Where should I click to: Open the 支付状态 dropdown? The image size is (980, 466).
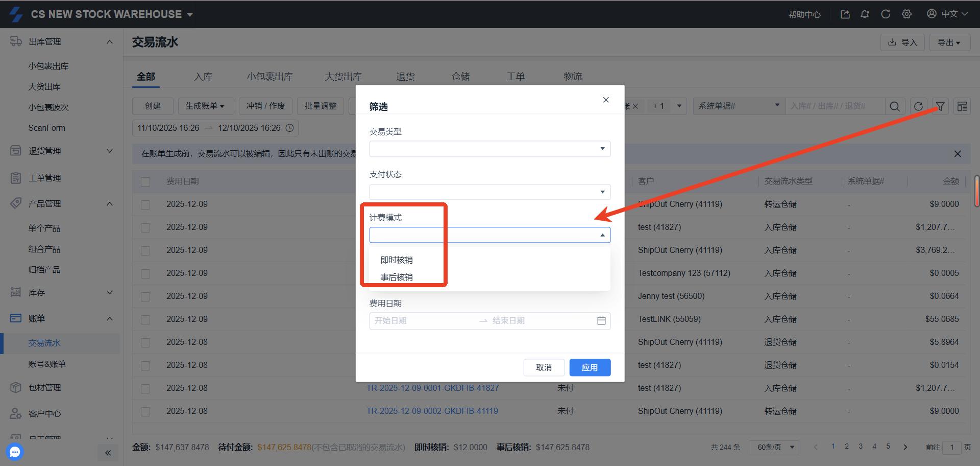(489, 192)
